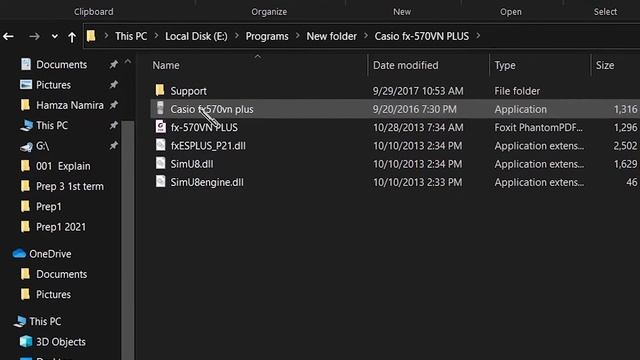Expand chevron after Programs breadcrumb
Viewport: 640px width, 360px height.
click(x=298, y=36)
